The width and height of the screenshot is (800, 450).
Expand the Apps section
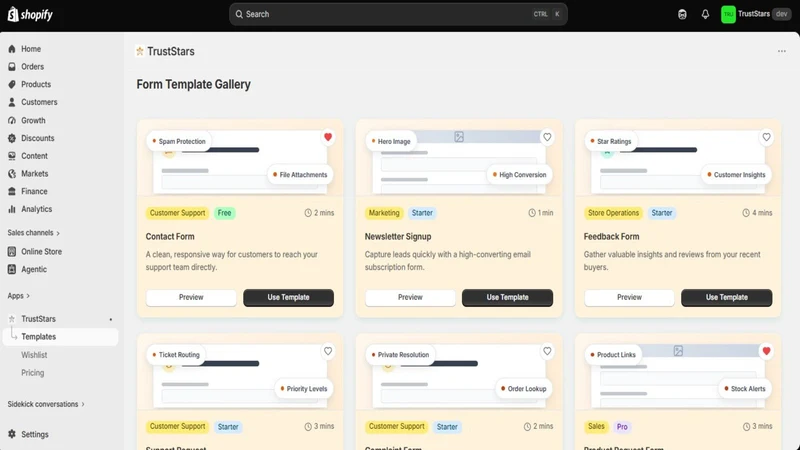19,296
